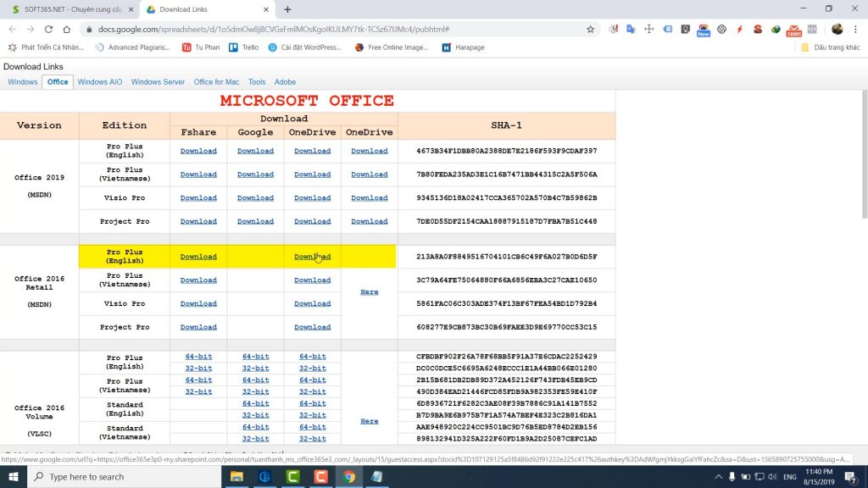Click Google 32-bit for Volume Pro Plus English
Screen dimensions: 868x488
point(255,368)
